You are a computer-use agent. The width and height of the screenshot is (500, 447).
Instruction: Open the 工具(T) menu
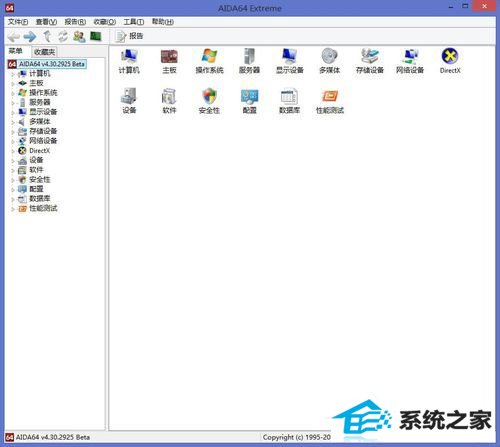click(x=134, y=22)
